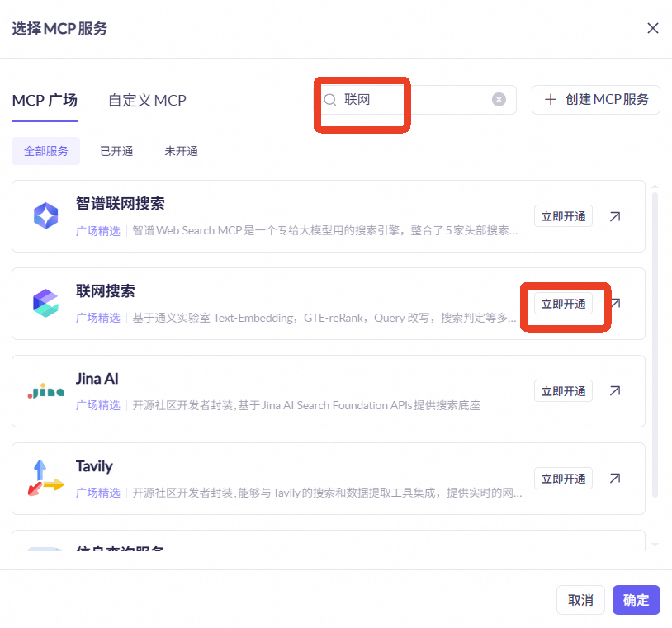Click the 广场精选 tag under Jina AI

(x=98, y=405)
